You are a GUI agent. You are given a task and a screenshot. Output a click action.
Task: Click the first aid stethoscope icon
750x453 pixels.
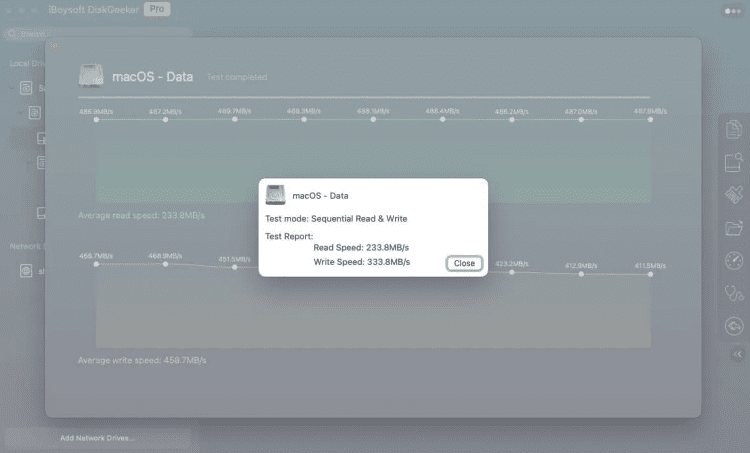tap(734, 293)
